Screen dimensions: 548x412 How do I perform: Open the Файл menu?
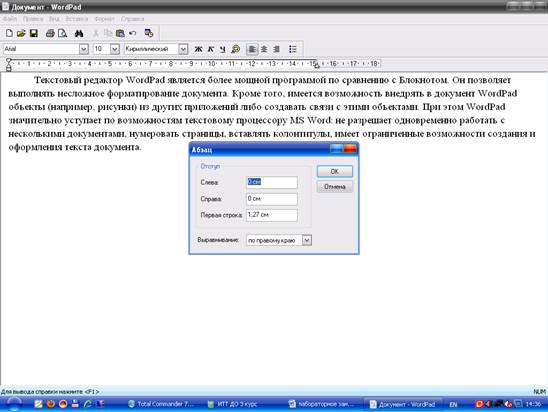[x=9, y=19]
